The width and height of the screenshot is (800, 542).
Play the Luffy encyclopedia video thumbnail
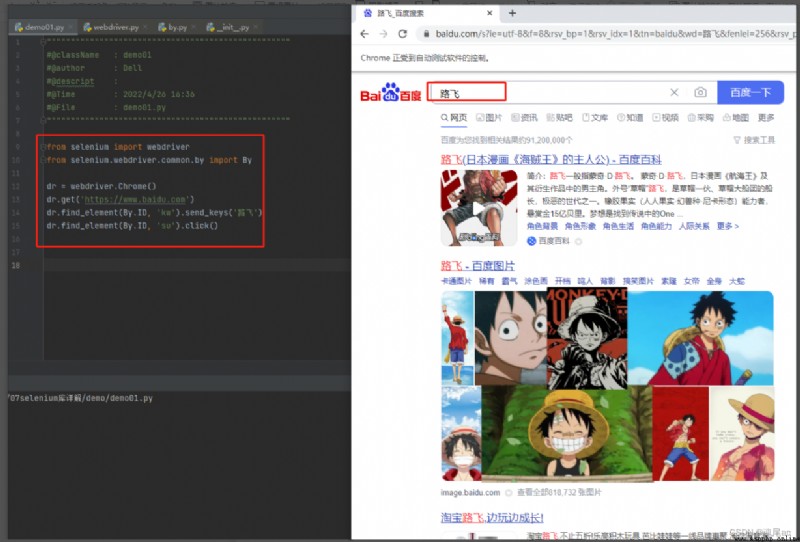tap(479, 208)
